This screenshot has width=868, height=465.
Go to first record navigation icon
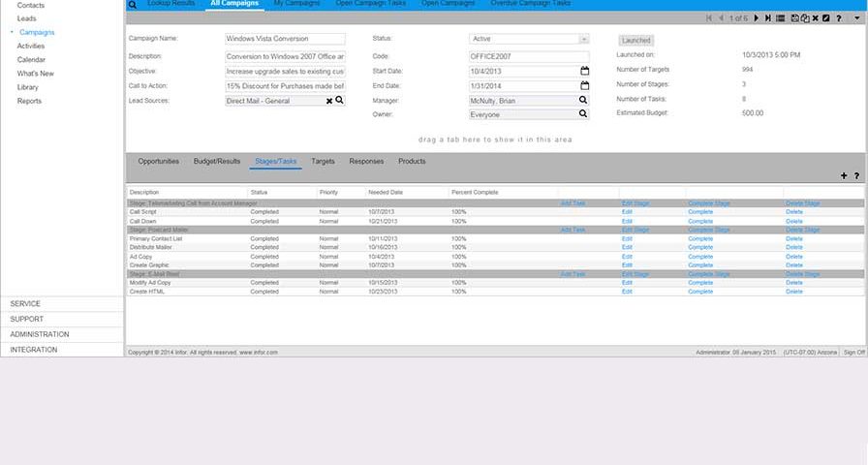[x=709, y=18]
